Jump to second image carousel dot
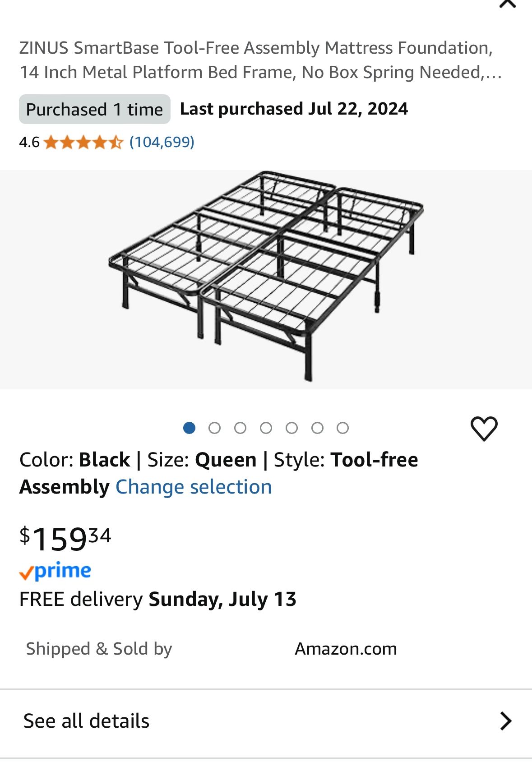Image resolution: width=532 pixels, height=762 pixels. [215, 428]
